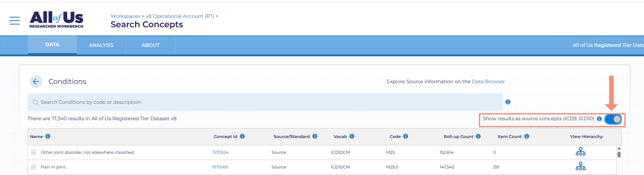
Task: Click info icon beside source concepts label
Action: [x=599, y=119]
